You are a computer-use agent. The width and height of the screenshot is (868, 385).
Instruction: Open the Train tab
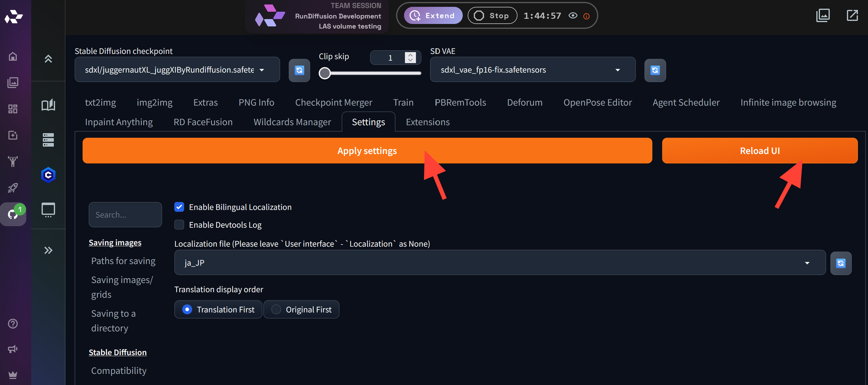click(403, 102)
